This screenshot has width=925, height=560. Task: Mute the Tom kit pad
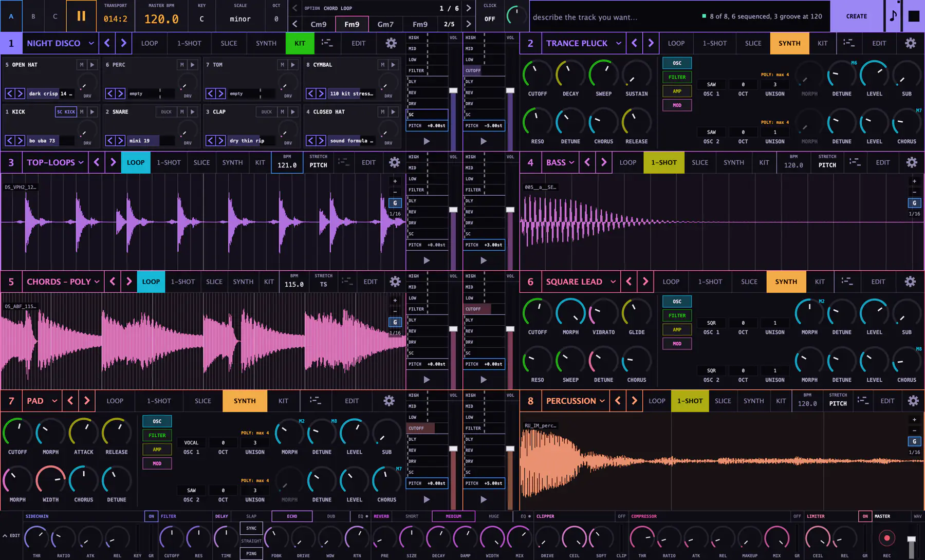(x=282, y=65)
